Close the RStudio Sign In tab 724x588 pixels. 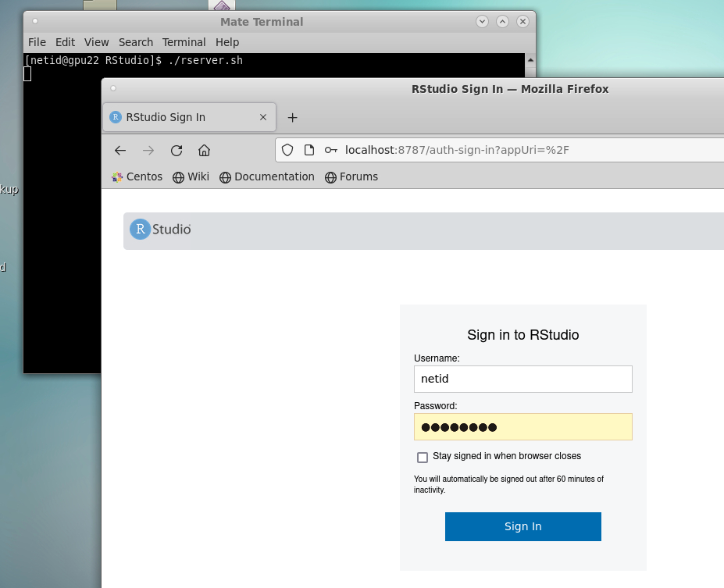(263, 117)
